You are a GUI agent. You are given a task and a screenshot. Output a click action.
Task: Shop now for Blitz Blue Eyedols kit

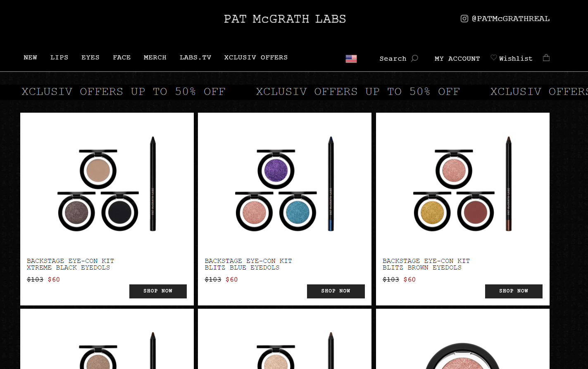pyautogui.click(x=336, y=291)
